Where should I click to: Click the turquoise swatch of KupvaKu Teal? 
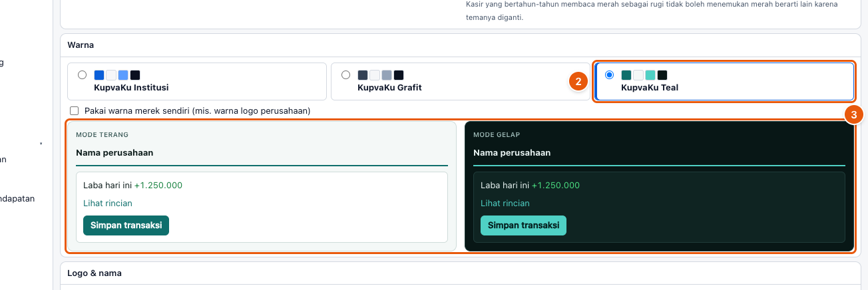(x=650, y=75)
